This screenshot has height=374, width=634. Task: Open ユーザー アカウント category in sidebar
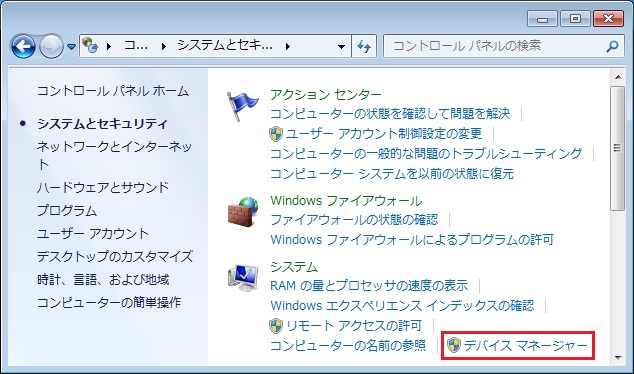(93, 233)
